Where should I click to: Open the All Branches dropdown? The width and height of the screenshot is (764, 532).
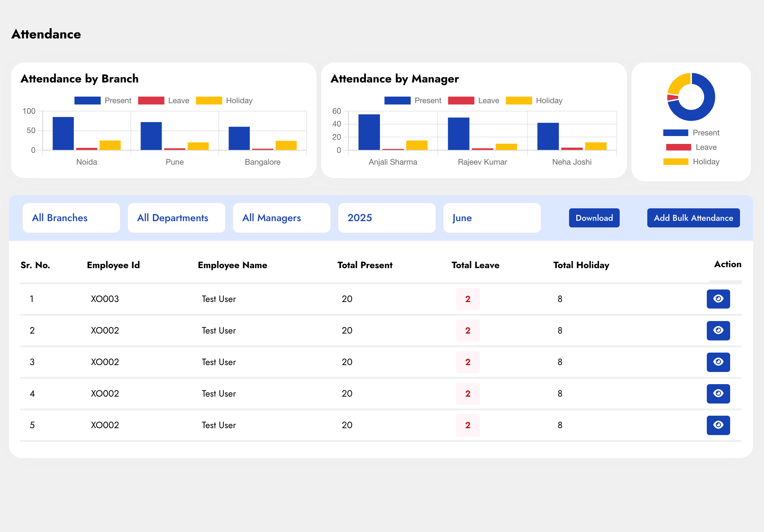(x=71, y=218)
